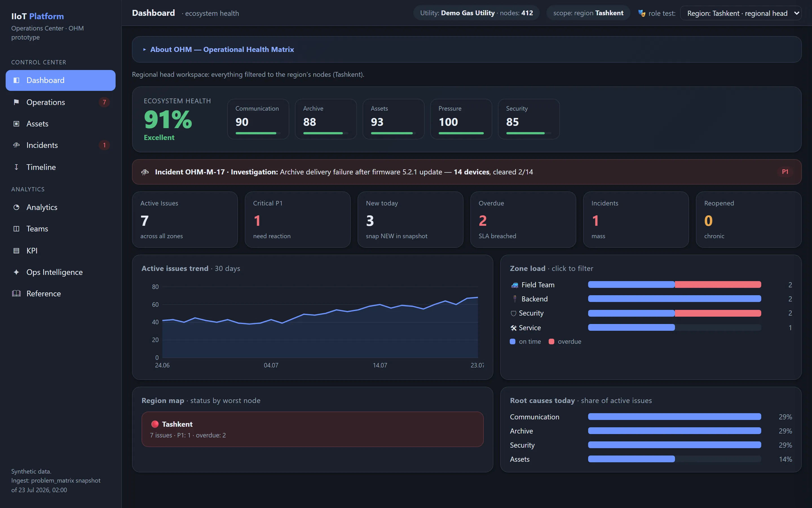Click the on time legend swatch
The image size is (812, 508).
tap(512, 342)
